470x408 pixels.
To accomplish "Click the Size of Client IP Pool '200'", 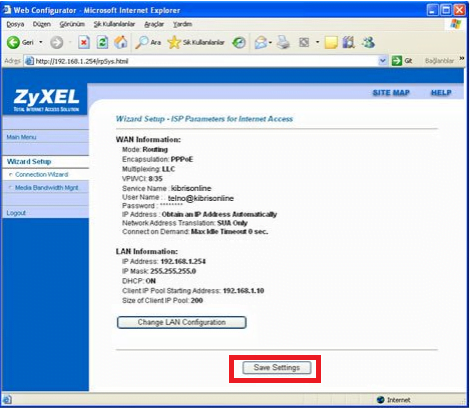I will (197, 301).
